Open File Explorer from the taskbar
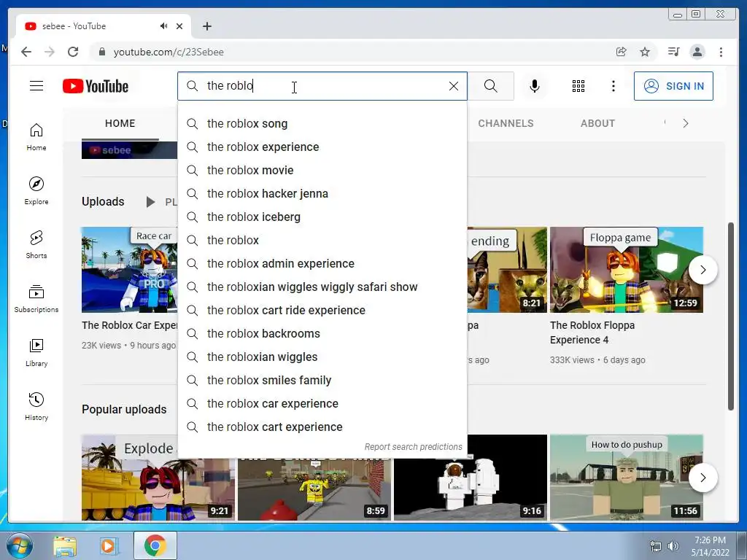The image size is (747, 560). [65, 545]
